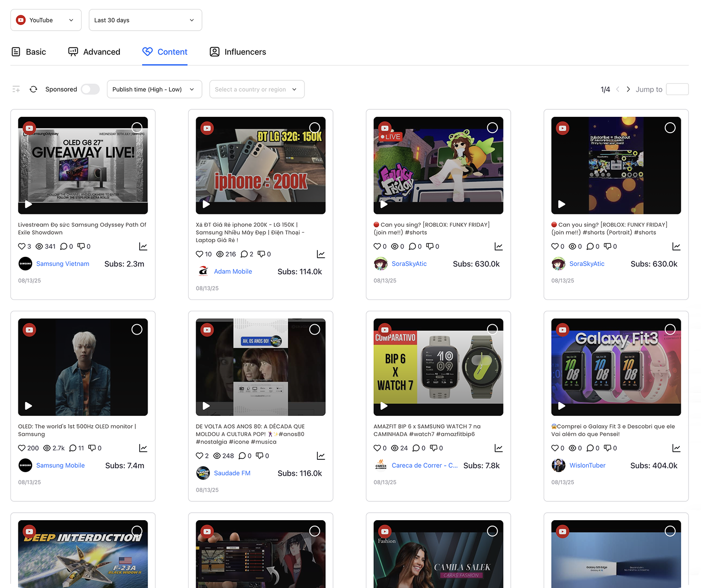Viewport: 701px width, 588px height.
Task: Open the Camila Salek Fashion video thumbnail
Action: coord(439,554)
